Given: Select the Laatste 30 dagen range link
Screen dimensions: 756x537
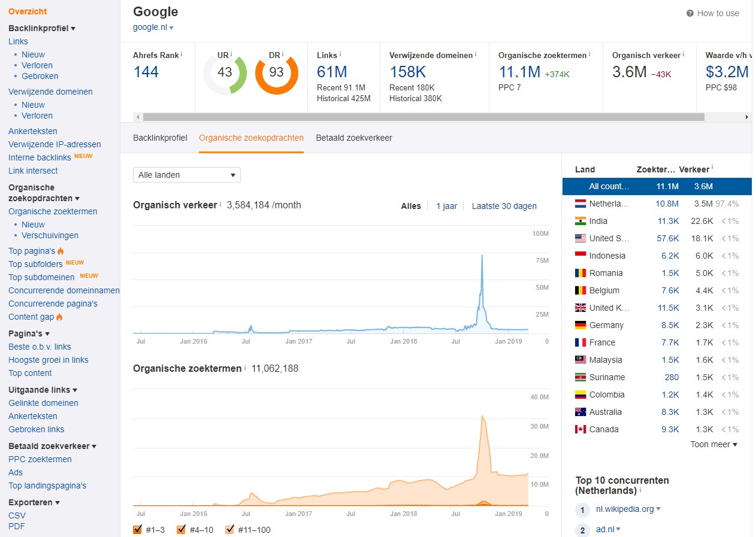Looking at the screenshot, I should (504, 206).
